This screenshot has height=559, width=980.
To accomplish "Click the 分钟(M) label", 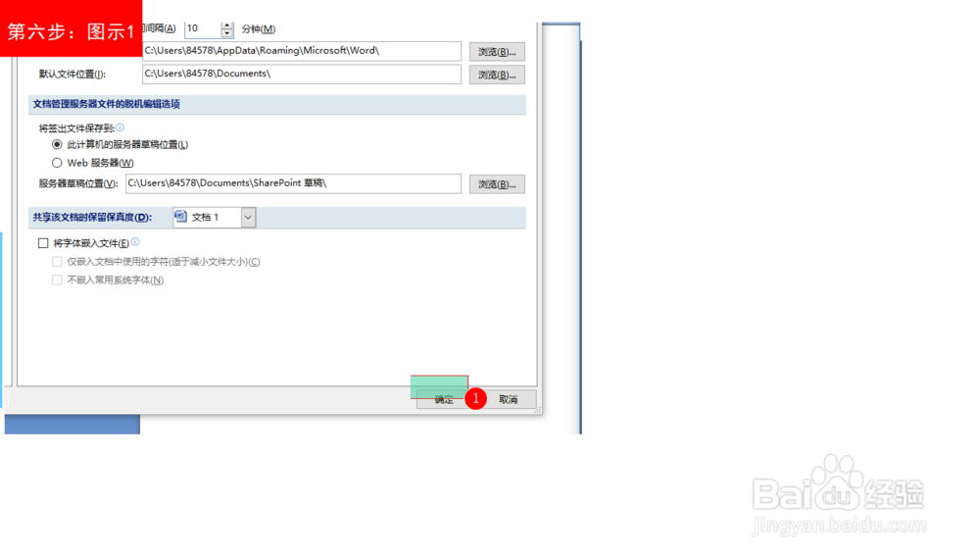I will tap(258, 29).
